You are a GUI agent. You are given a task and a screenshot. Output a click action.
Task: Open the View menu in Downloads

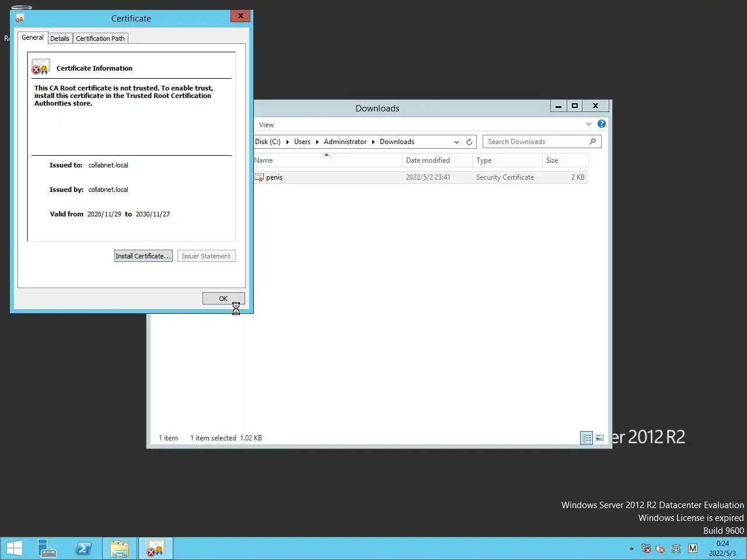(x=266, y=125)
